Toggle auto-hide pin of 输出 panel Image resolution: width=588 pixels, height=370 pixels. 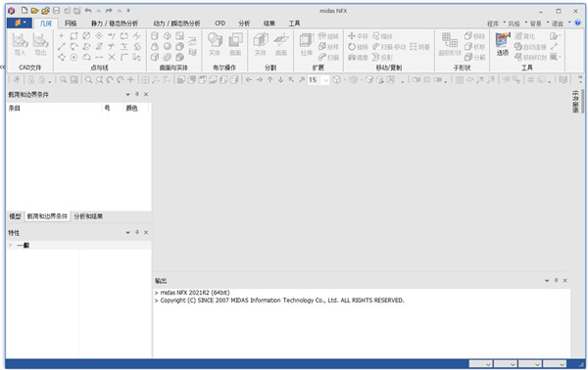click(556, 281)
